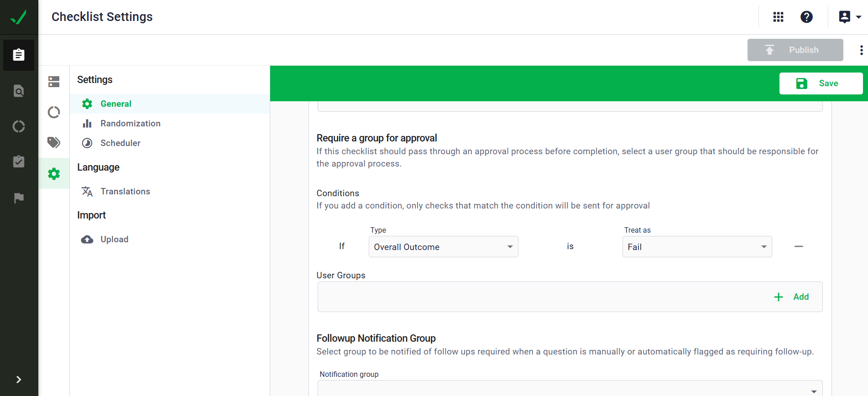Click the Save button
This screenshot has height=396, width=868.
coord(821,83)
